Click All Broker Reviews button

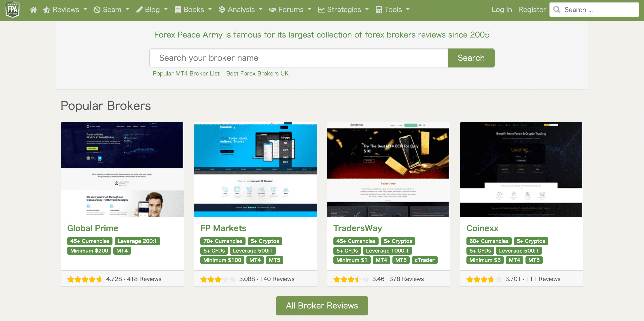[x=322, y=306]
